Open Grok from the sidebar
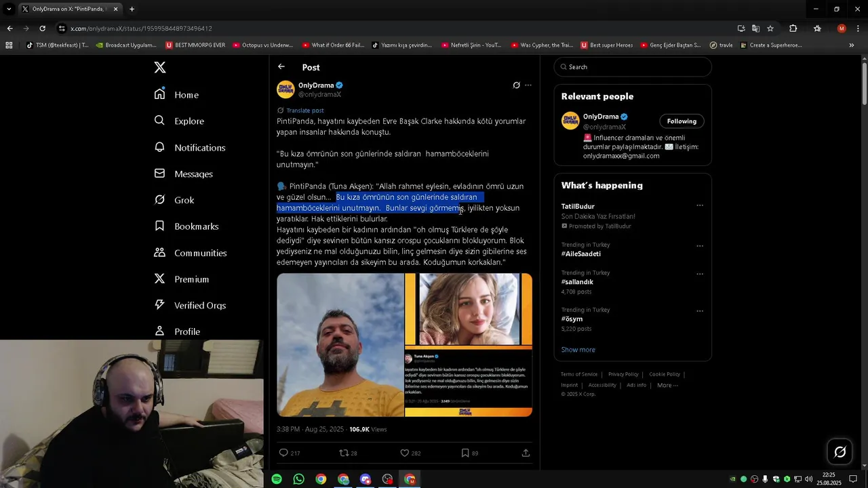 (x=174, y=200)
